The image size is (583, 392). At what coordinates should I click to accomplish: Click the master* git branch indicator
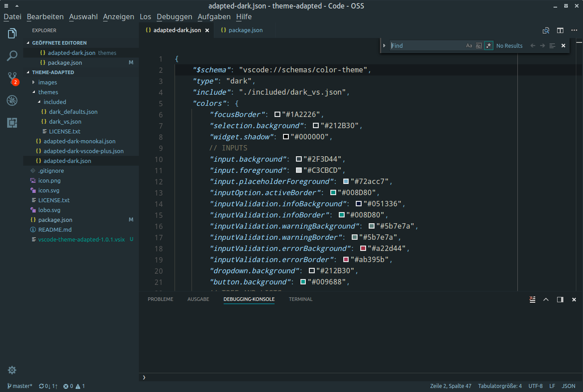coord(20,386)
